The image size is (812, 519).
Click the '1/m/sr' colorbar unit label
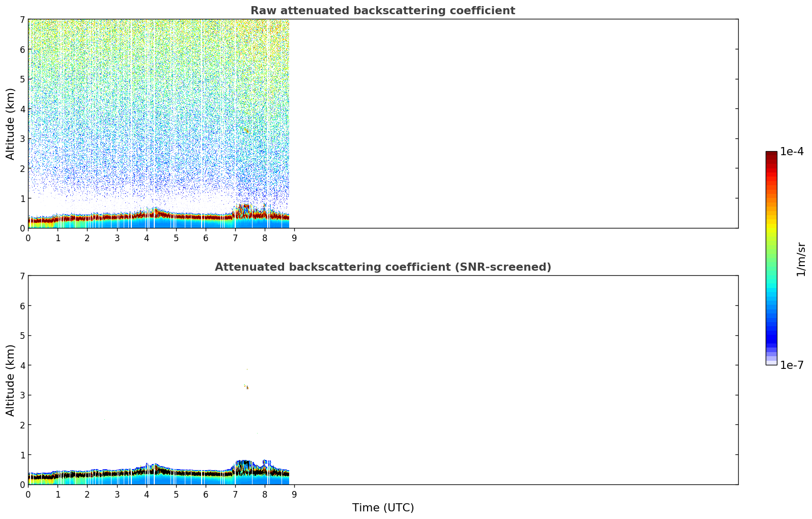click(801, 259)
